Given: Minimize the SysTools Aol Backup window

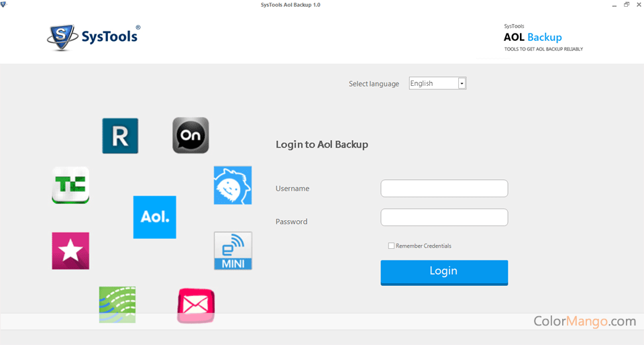Looking at the screenshot, I should click(x=614, y=5).
